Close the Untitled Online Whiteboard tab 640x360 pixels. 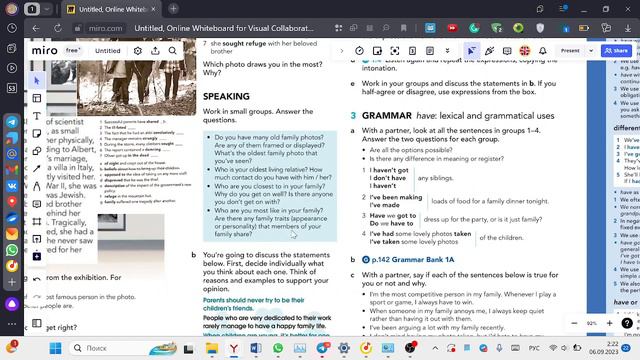153,9
